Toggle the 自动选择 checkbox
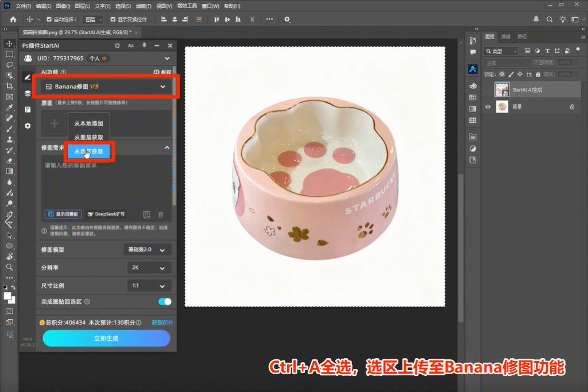 pos(49,20)
